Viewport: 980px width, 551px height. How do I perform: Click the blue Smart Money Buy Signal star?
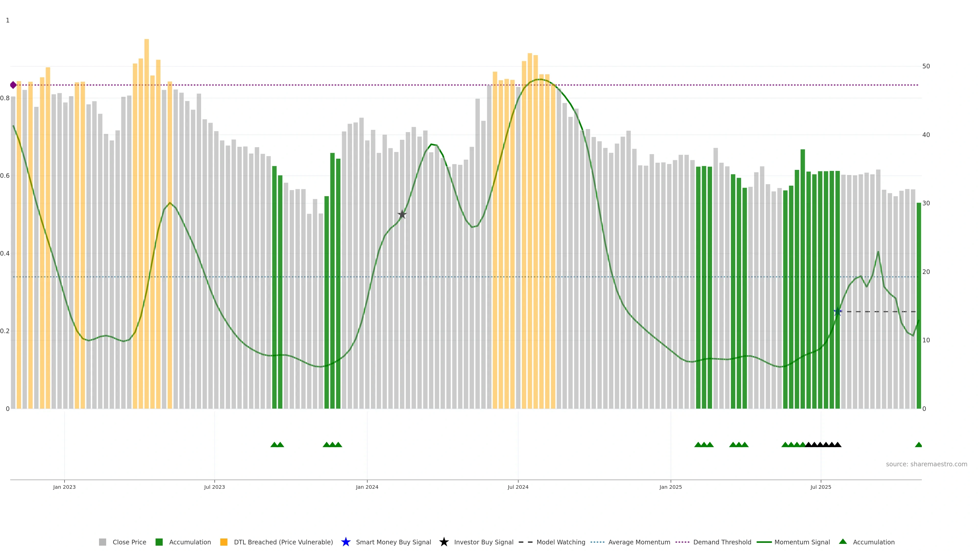pyautogui.click(x=346, y=542)
